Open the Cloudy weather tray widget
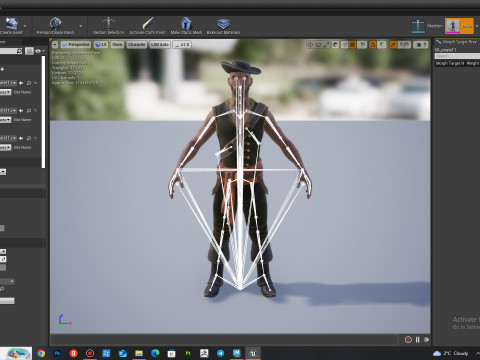 coord(451,353)
